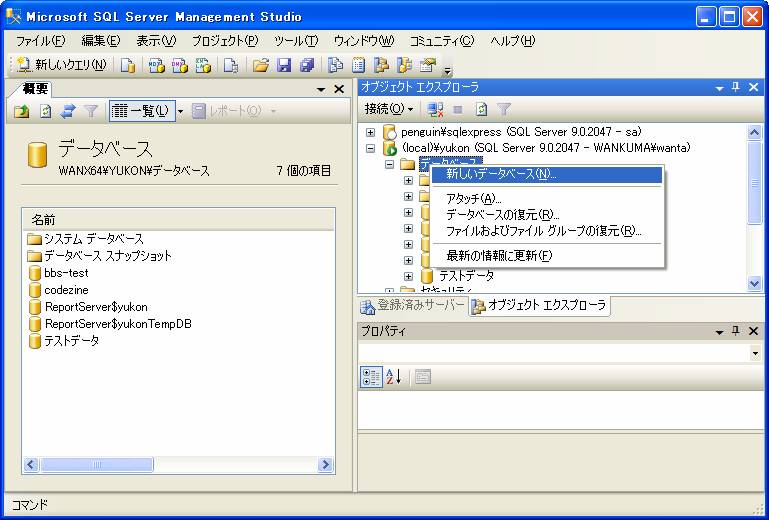Viewport: 769px width, 520px height.
Task: Click the 新しいクエリ toolbar button
Action: [x=60, y=65]
